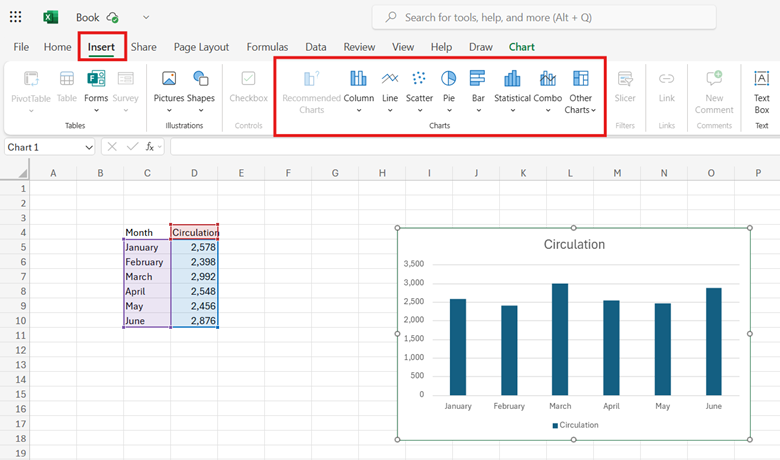Open the Review tab
Image resolution: width=780 pixels, height=460 pixels.
pos(359,47)
